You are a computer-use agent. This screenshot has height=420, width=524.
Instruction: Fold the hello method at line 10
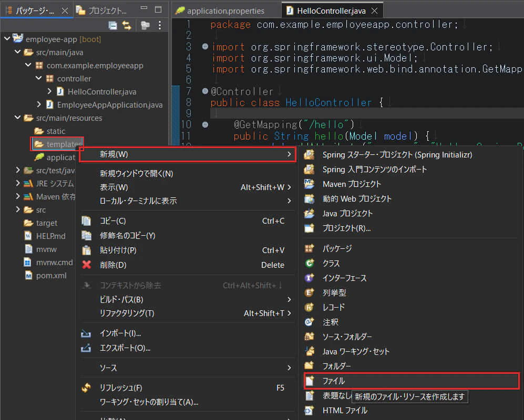tap(205, 124)
